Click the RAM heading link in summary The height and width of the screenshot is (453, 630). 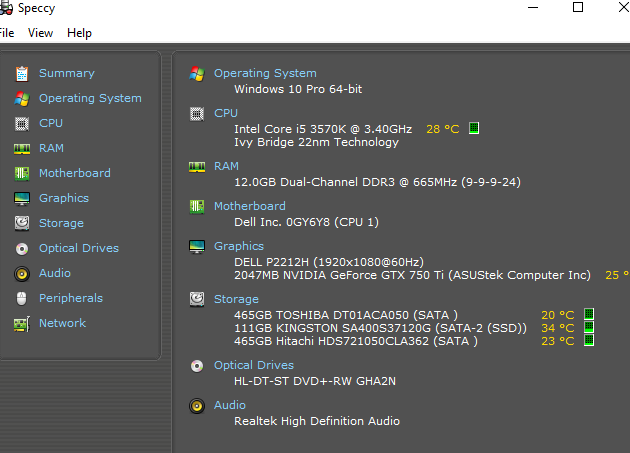tap(226, 166)
